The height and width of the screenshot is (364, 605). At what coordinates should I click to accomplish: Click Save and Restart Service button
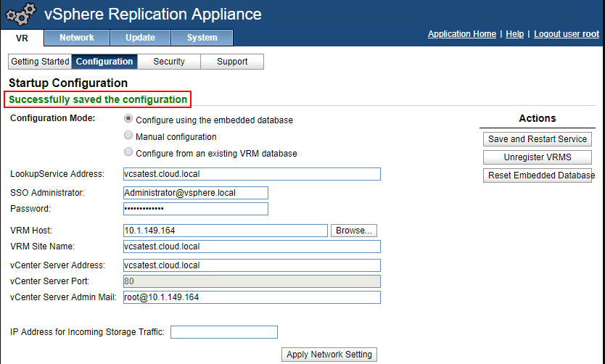click(538, 139)
